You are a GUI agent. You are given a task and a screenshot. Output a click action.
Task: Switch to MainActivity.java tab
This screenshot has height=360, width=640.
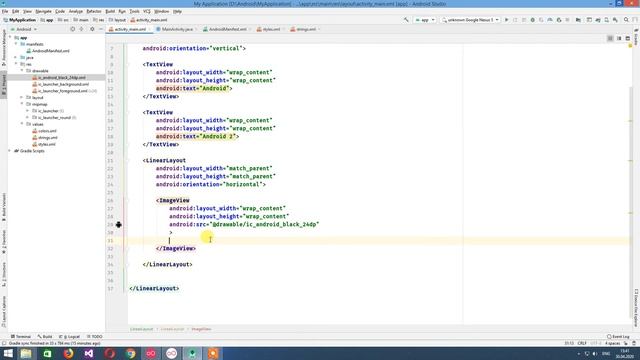click(177, 29)
